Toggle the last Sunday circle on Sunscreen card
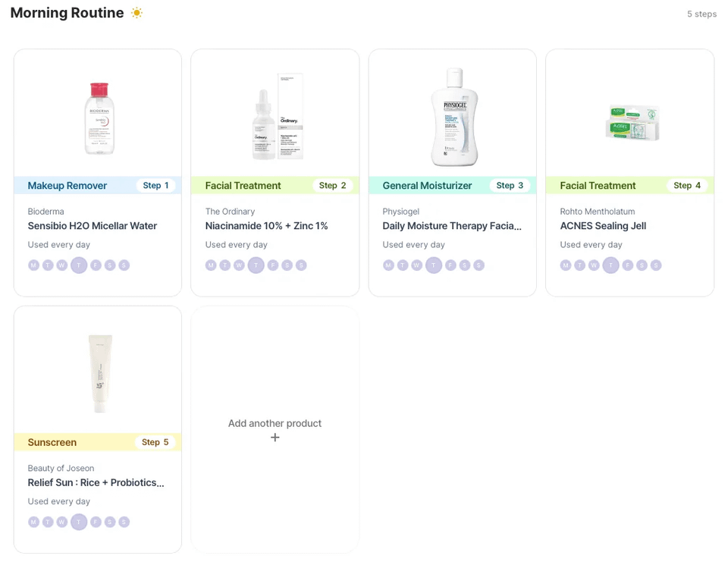Screen dimensions: 728x565 pyautogui.click(x=124, y=522)
